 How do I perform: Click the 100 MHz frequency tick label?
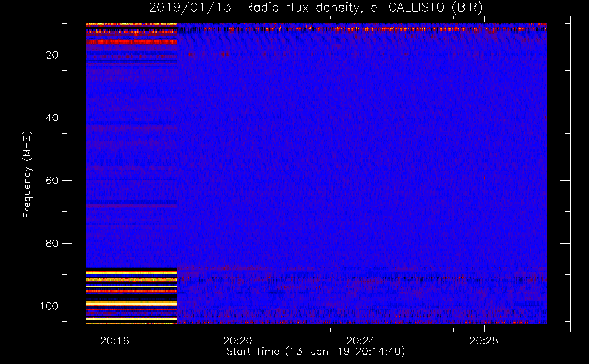point(49,306)
